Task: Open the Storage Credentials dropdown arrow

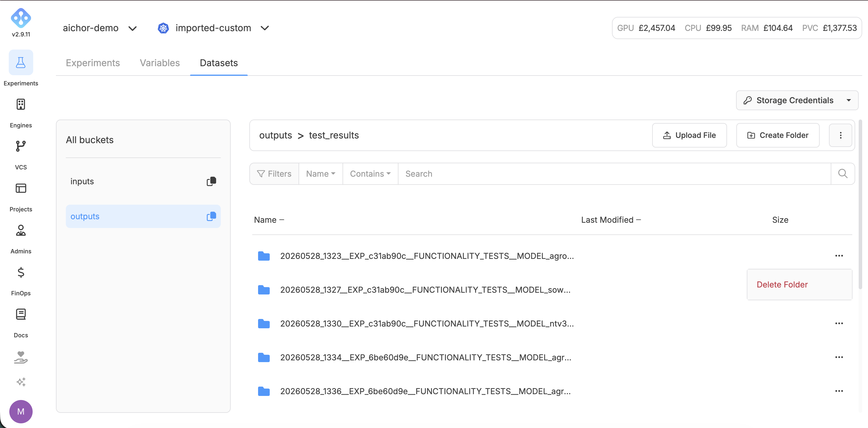Action: click(x=849, y=100)
